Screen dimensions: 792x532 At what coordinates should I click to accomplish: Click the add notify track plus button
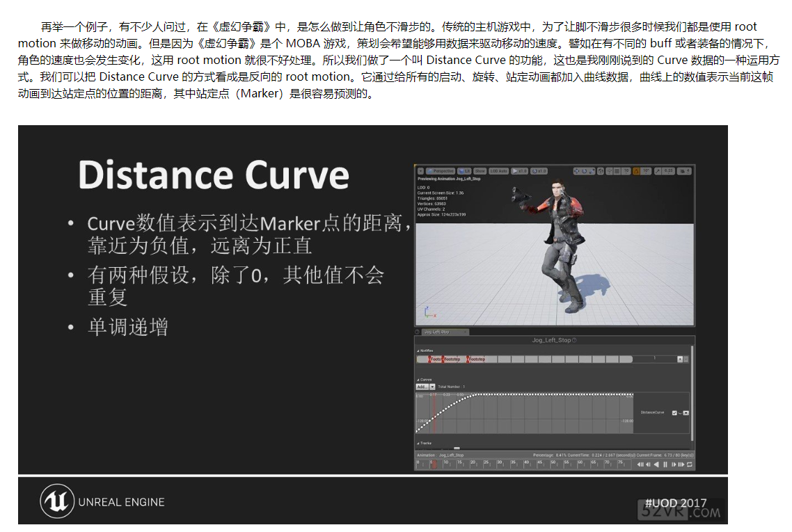(x=680, y=359)
